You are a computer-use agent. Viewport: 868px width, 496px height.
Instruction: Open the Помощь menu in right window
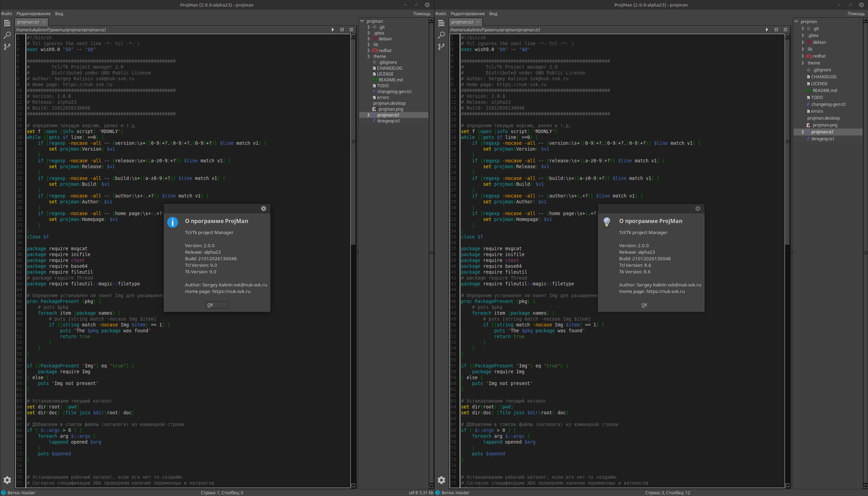(856, 14)
